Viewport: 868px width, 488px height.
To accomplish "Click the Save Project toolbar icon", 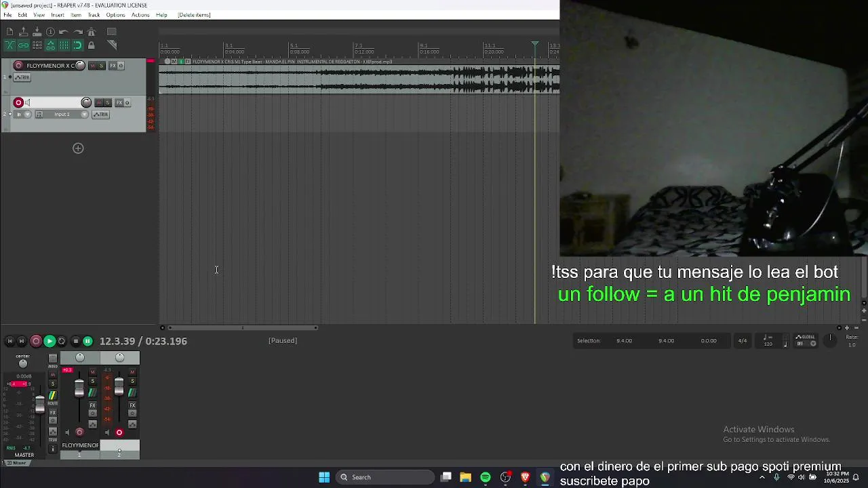I will 37,32.
